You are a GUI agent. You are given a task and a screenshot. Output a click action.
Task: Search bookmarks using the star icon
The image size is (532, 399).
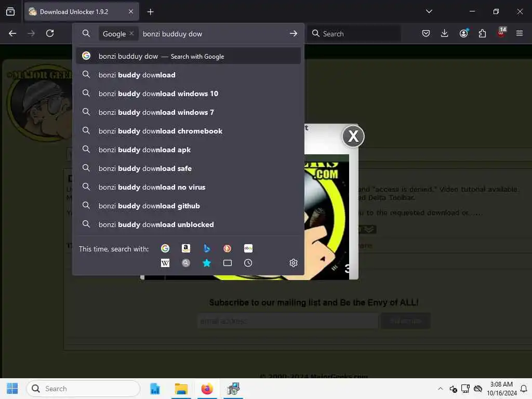point(207,263)
